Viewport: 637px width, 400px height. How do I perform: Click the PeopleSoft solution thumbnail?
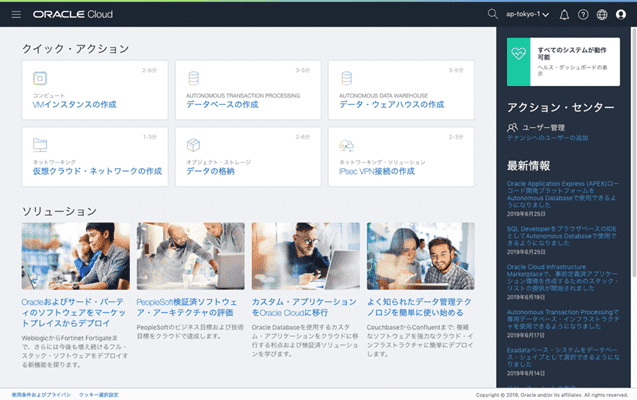click(x=191, y=256)
